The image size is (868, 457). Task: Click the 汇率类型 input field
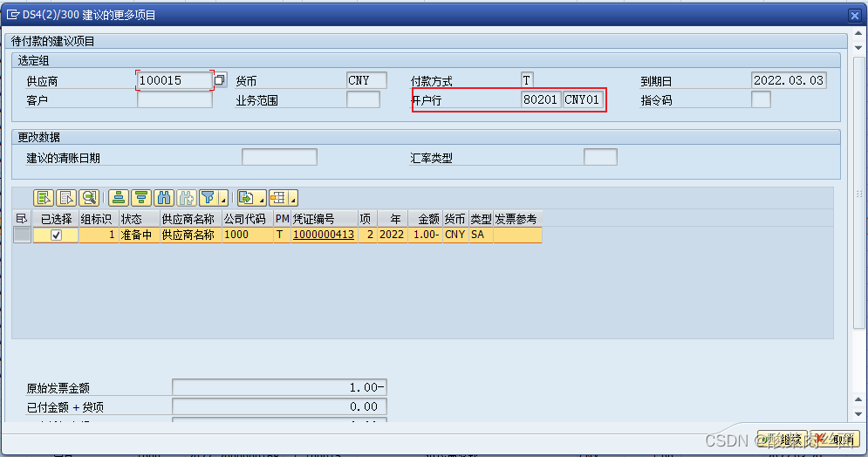600,157
